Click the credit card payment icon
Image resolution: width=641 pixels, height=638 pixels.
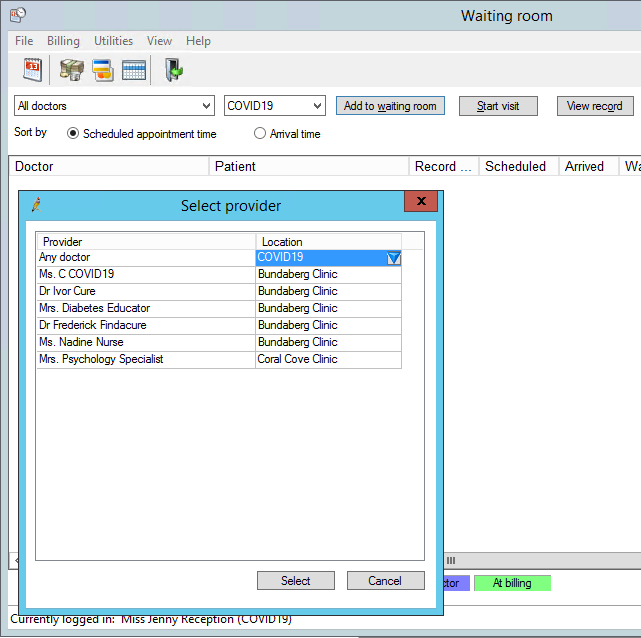point(102,70)
